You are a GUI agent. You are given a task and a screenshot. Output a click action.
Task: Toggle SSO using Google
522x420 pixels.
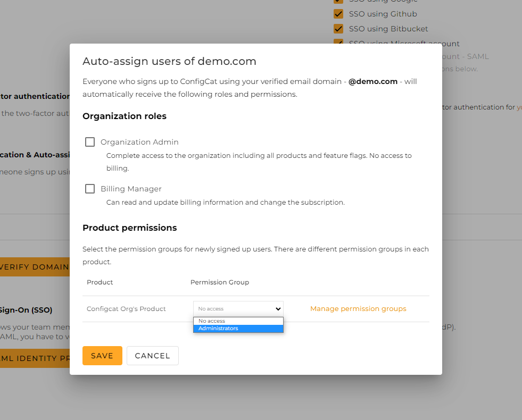tap(338, 1)
